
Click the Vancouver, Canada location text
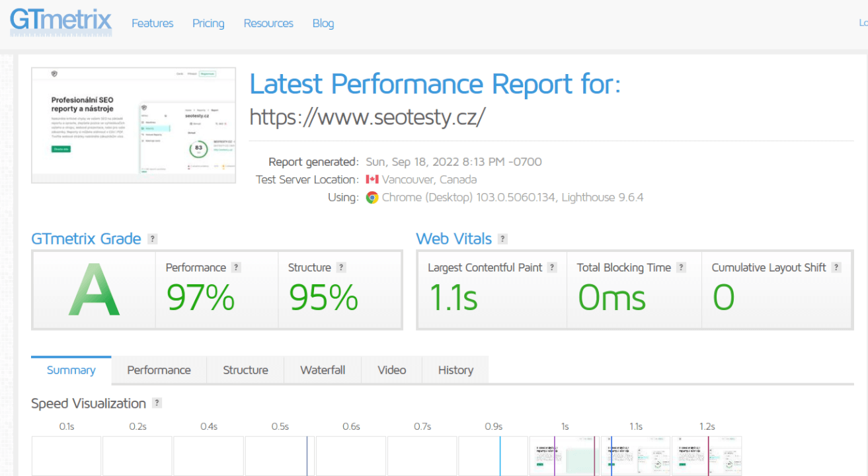[429, 179]
